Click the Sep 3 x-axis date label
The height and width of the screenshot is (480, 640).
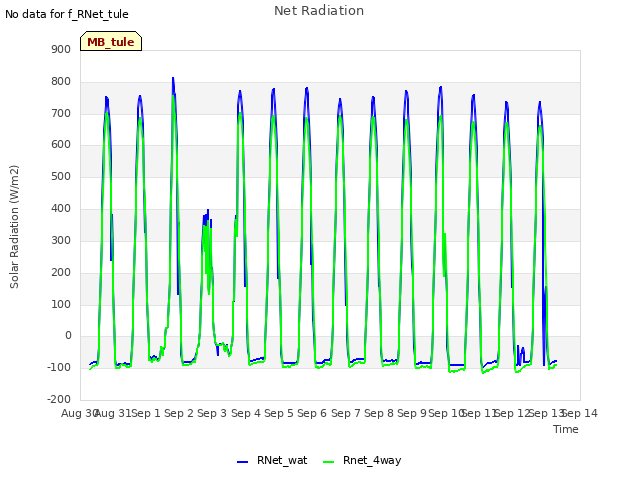point(212,413)
